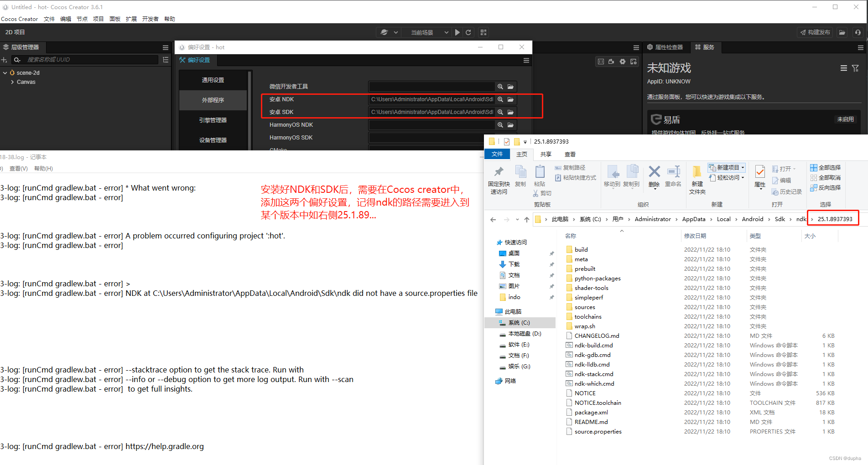Screen dimensions: 868x465
Task: Click Invert selection in Explorer ribbon
Action: (x=826, y=188)
